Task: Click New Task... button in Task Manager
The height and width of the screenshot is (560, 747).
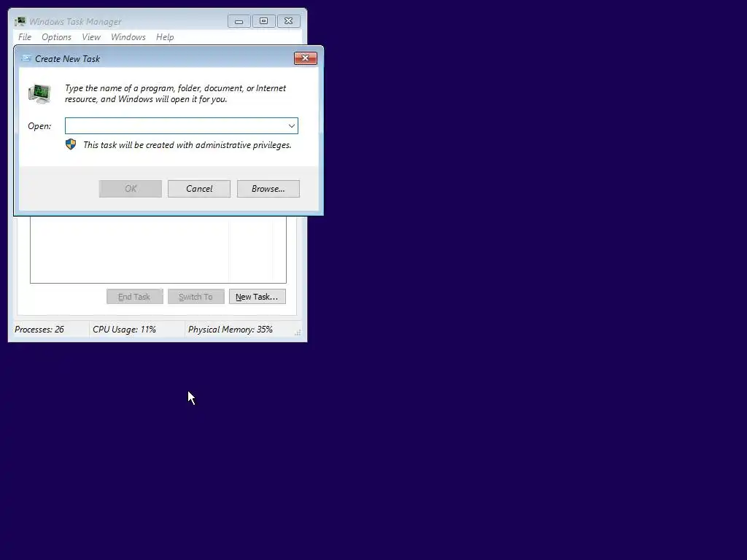Action: click(x=258, y=297)
